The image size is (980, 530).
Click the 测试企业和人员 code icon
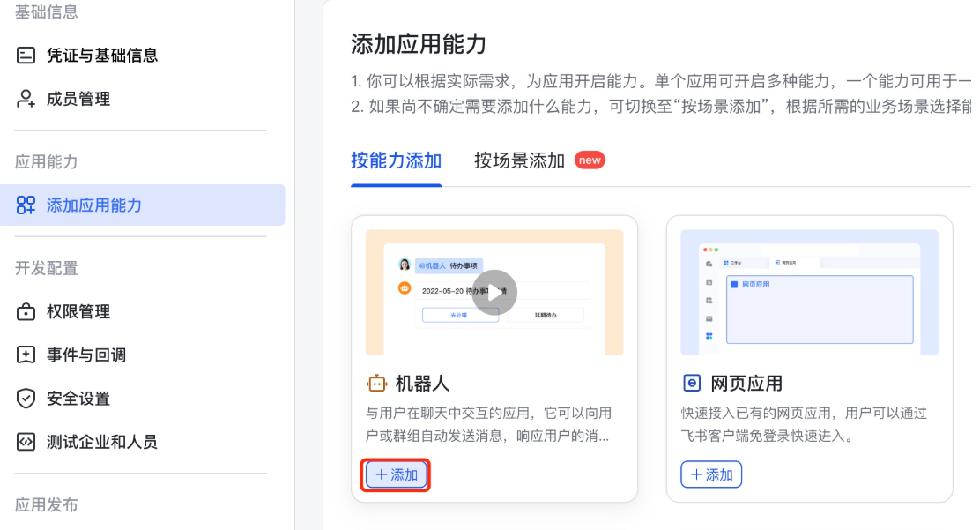tap(26, 442)
